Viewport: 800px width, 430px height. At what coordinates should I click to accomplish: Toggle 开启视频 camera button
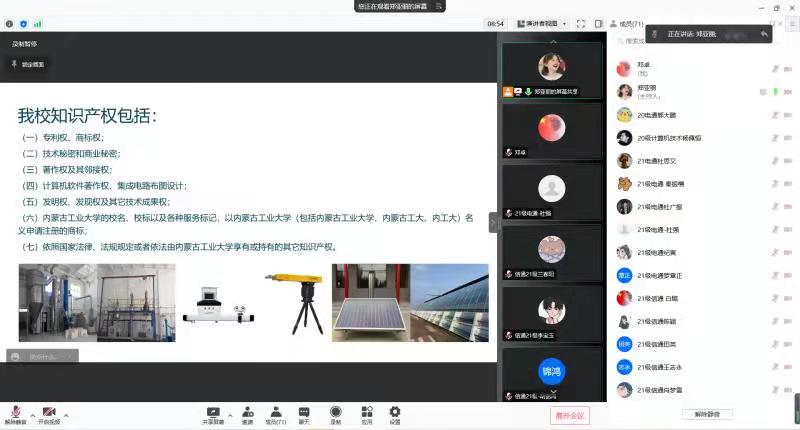(48, 412)
